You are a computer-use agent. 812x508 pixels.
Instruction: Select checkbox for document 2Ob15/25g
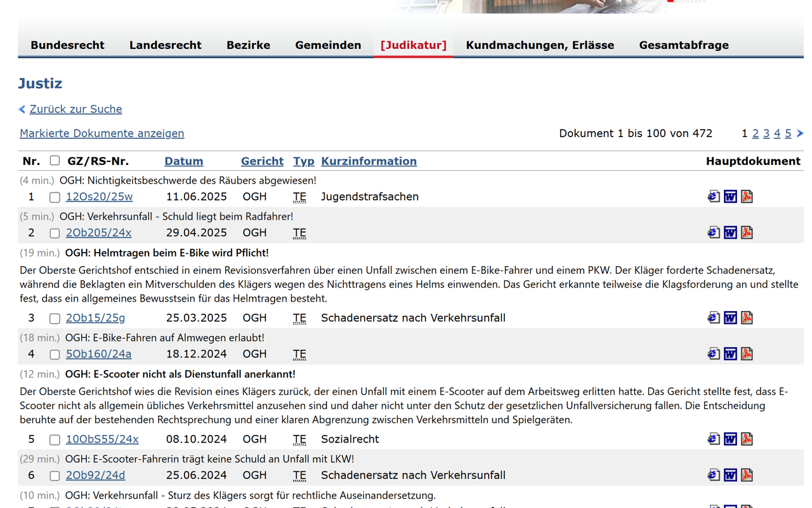pyautogui.click(x=55, y=319)
